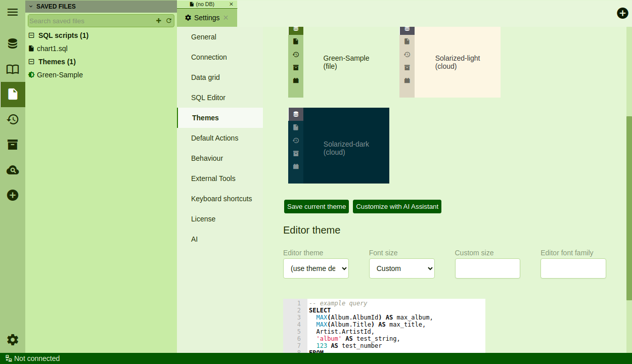This screenshot has width=632, height=364.
Task: Open the hamburger menu at top left
Action: pyautogui.click(x=13, y=12)
